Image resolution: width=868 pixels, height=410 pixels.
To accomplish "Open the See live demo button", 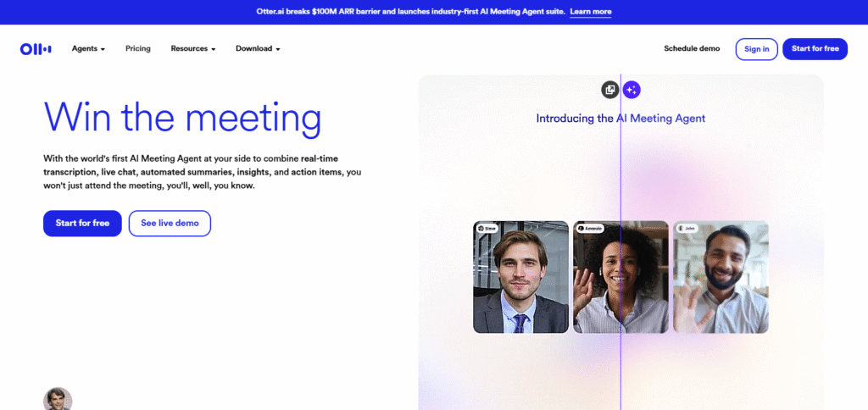I will [x=170, y=224].
